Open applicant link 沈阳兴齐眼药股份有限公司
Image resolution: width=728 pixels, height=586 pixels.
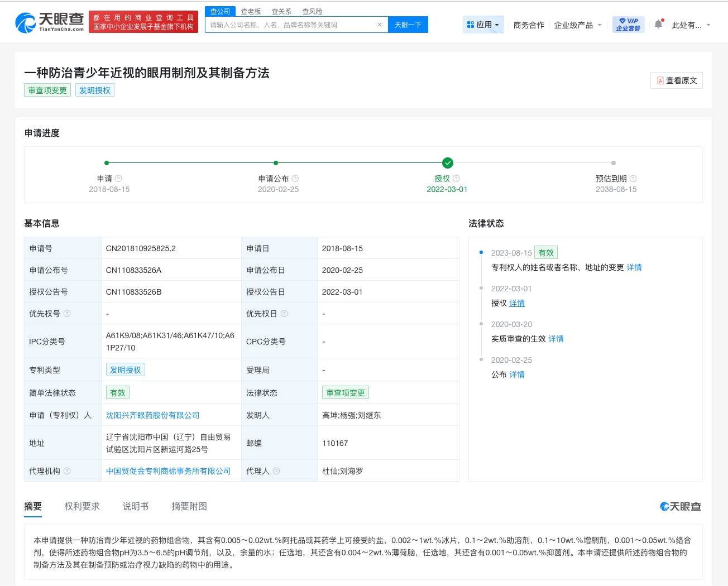click(x=152, y=415)
